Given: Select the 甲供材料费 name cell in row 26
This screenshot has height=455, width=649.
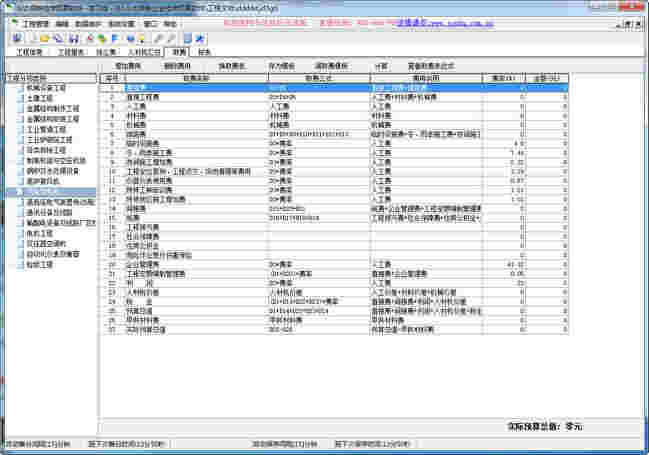Looking at the screenshot, I should coord(196,320).
